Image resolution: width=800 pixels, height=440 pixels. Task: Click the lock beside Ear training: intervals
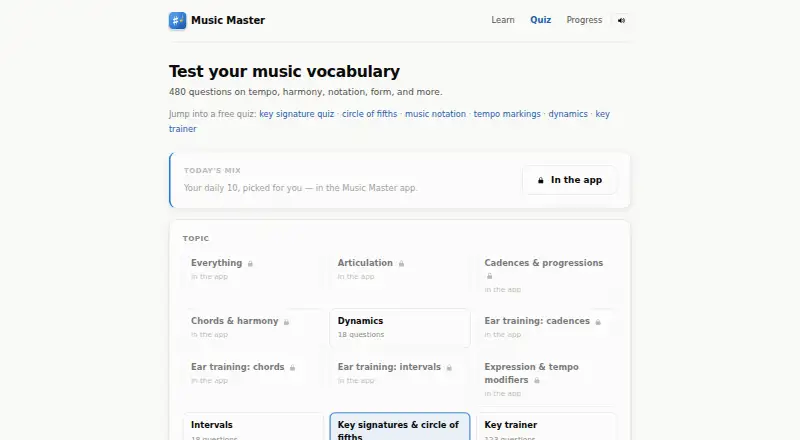[x=449, y=368]
